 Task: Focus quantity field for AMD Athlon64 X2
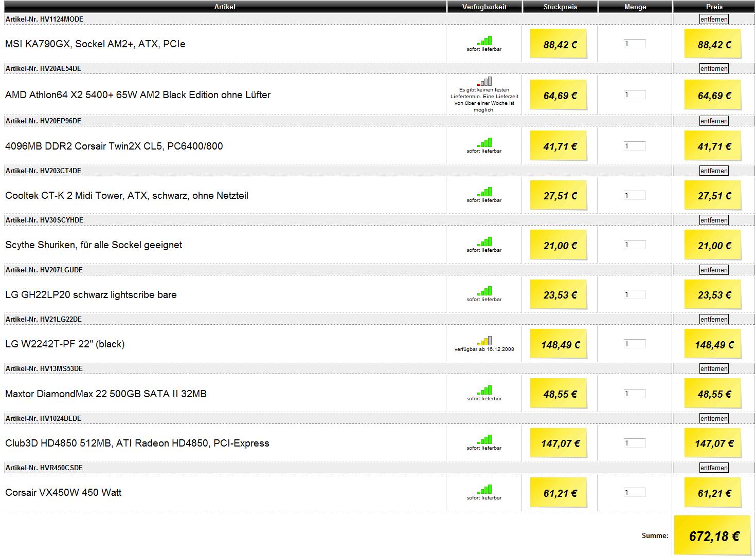coord(635,95)
